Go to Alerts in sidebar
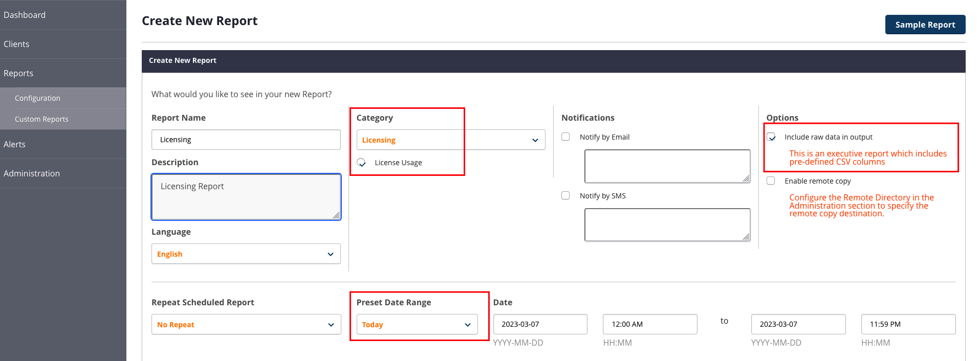 click(63, 144)
